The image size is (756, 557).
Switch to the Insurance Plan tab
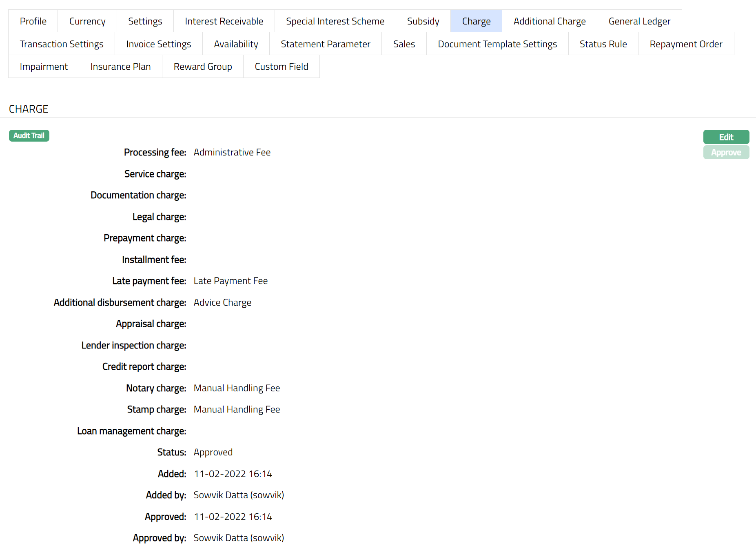point(120,67)
